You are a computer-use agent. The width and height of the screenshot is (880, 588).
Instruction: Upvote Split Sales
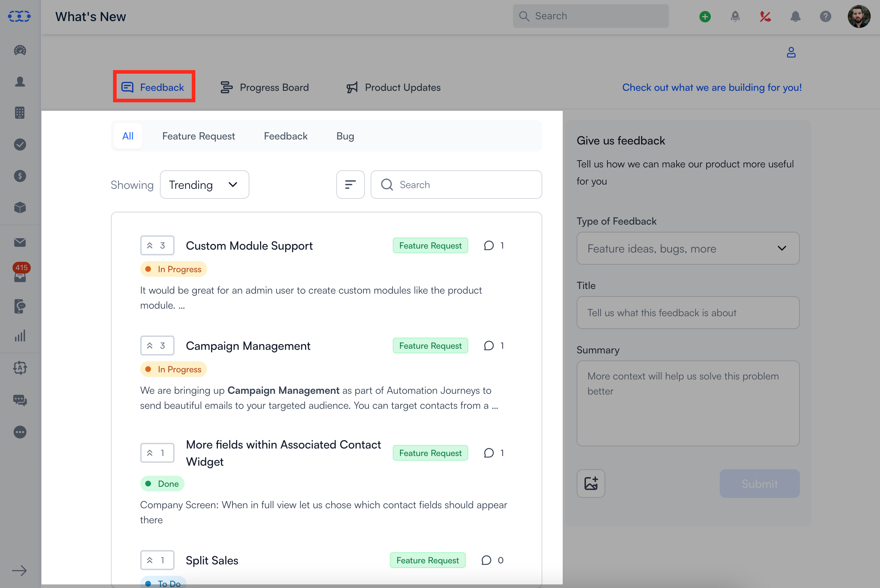click(157, 560)
